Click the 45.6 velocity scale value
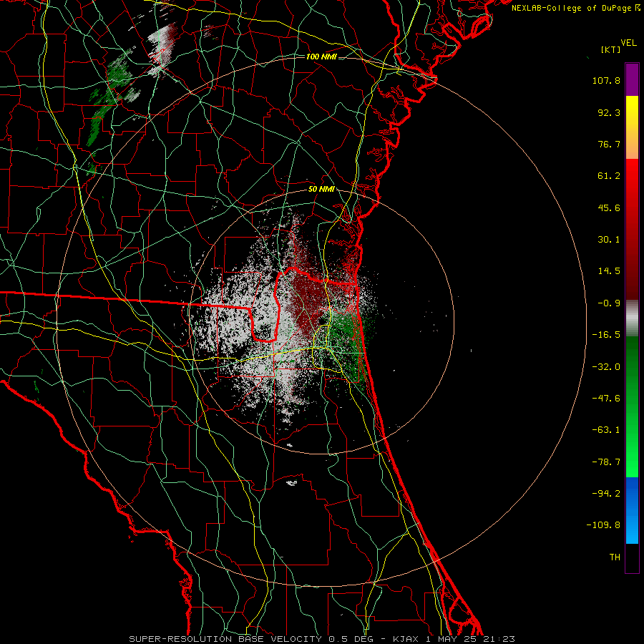644x644 pixels. 609,208
